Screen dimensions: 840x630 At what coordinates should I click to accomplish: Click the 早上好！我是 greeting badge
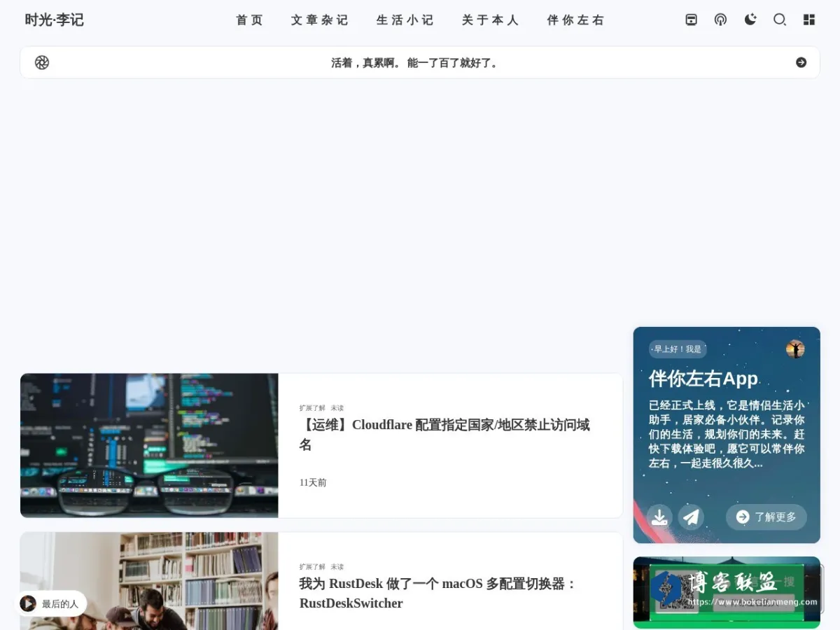(678, 349)
